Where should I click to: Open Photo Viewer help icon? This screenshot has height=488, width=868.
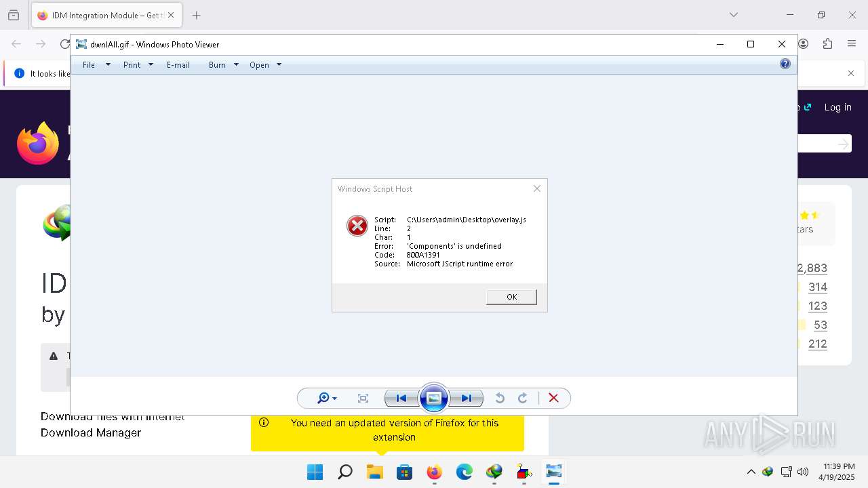785,64
